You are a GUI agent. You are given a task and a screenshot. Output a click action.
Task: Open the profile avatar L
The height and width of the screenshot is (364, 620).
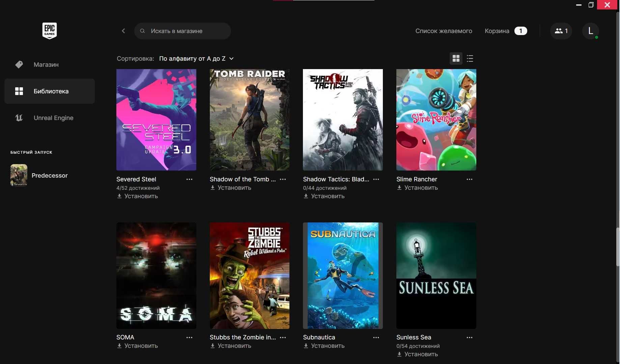tap(591, 31)
